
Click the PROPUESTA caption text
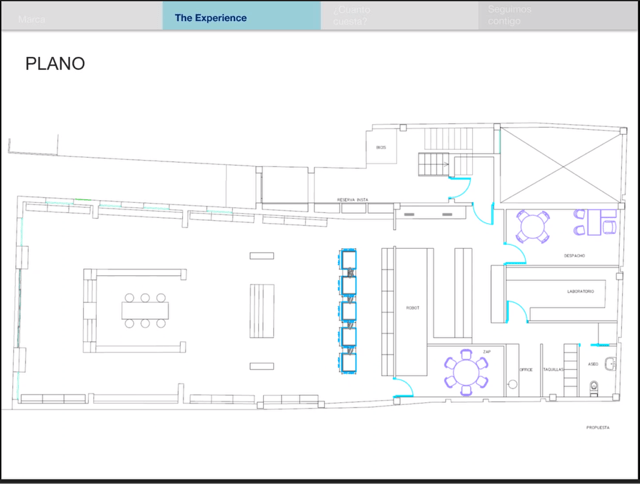point(598,426)
